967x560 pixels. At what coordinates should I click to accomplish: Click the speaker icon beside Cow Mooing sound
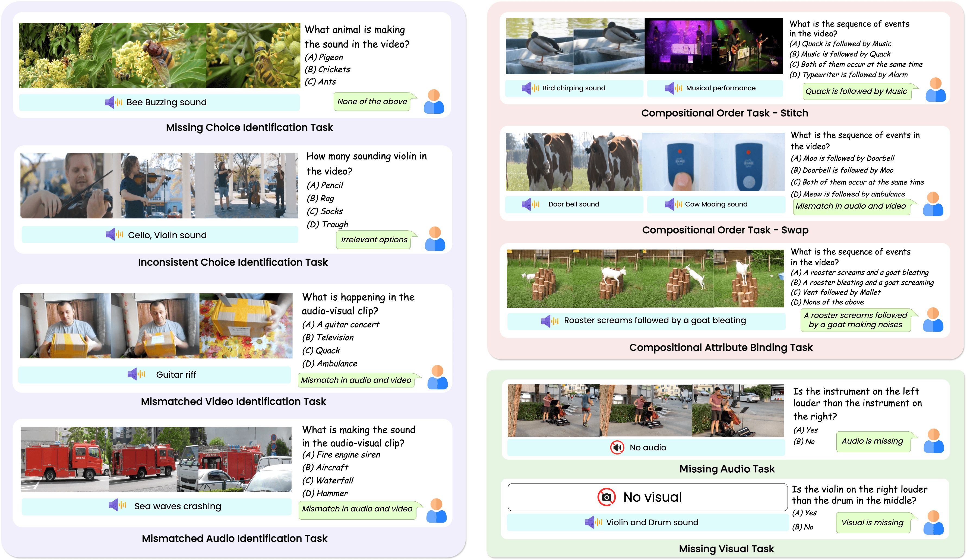tap(674, 205)
